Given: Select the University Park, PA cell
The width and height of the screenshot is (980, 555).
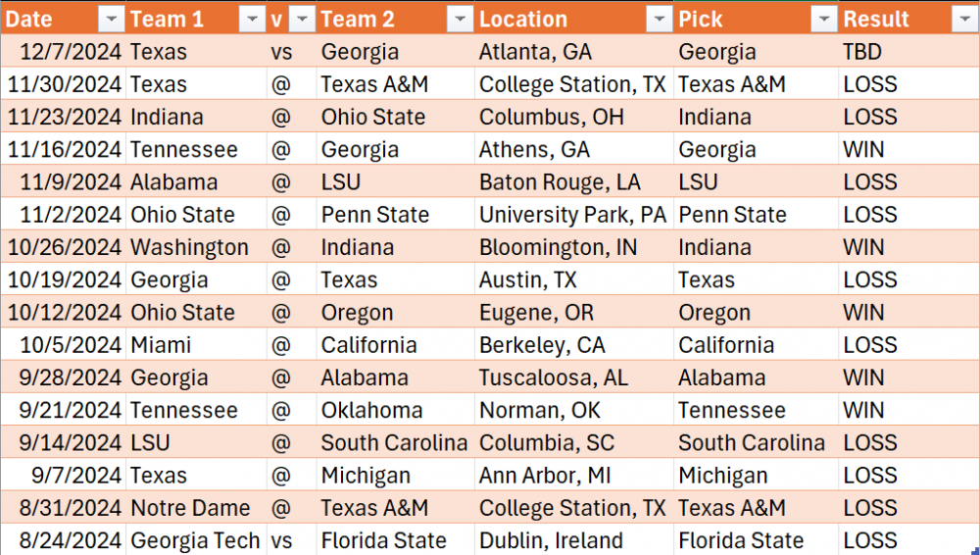Looking at the screenshot, I should (x=572, y=215).
